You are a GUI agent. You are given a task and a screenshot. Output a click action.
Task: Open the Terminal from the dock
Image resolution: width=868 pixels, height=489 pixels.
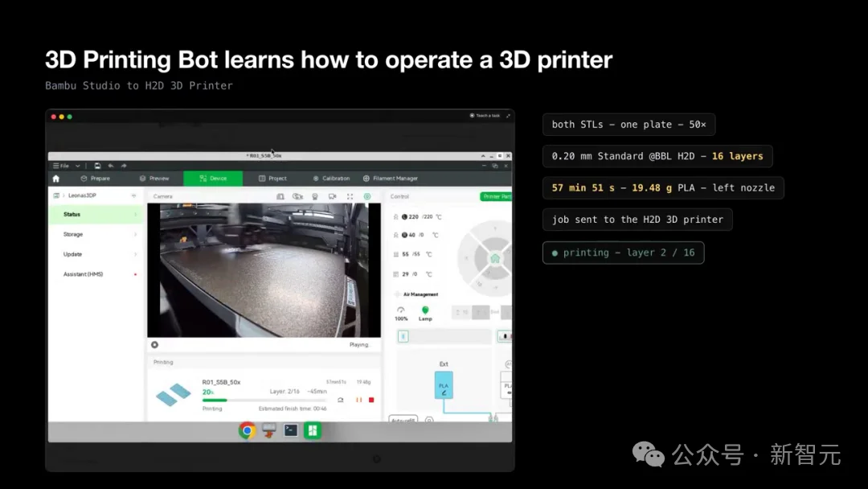click(291, 430)
